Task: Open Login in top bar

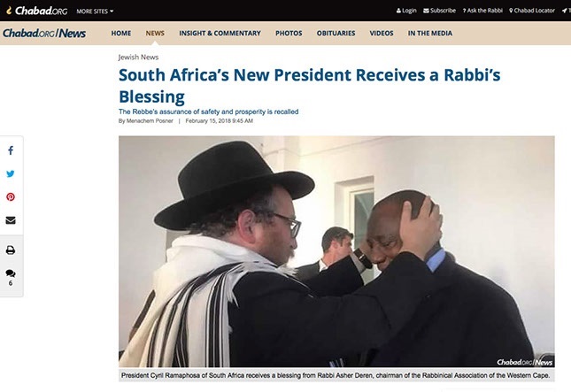Action: (406, 11)
